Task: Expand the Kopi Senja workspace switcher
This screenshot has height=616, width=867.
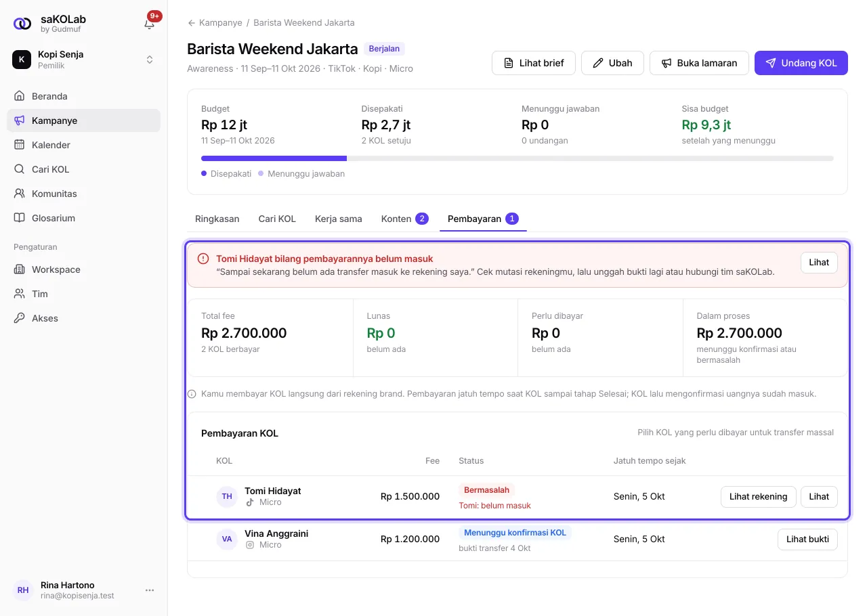Action: pyautogui.click(x=84, y=60)
